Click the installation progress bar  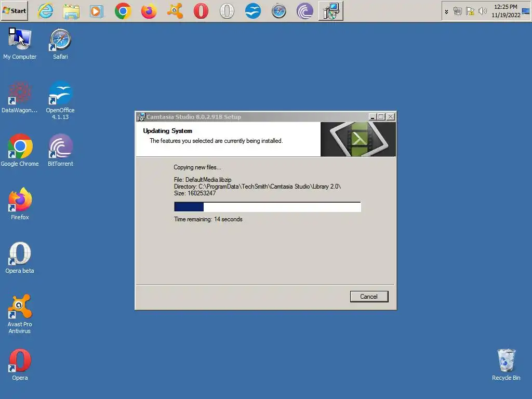[268, 207]
